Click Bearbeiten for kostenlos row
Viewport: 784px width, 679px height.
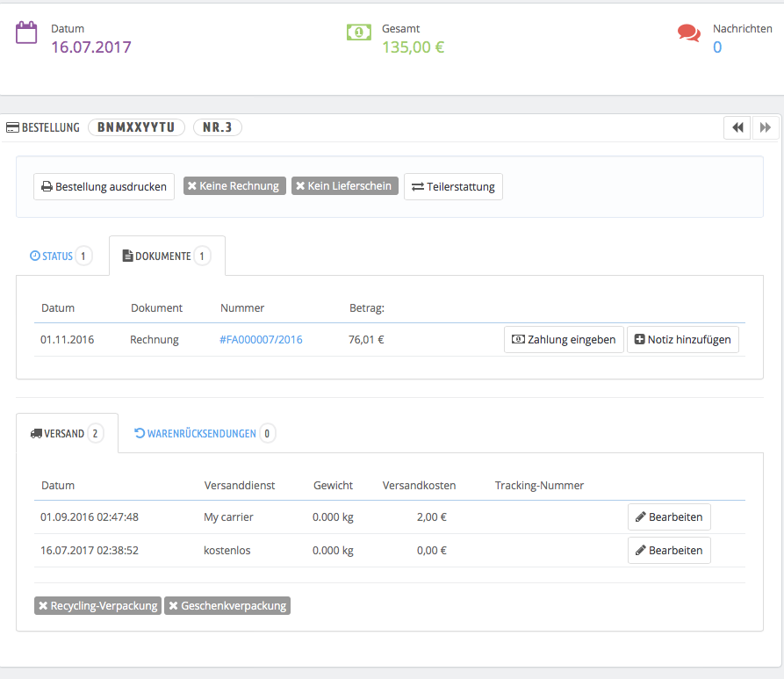670,551
